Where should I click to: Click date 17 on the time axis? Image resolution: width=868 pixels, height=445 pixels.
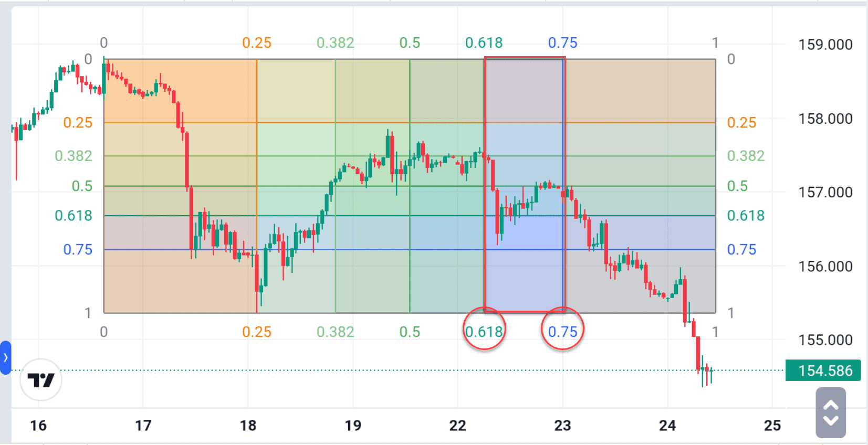[143, 425]
